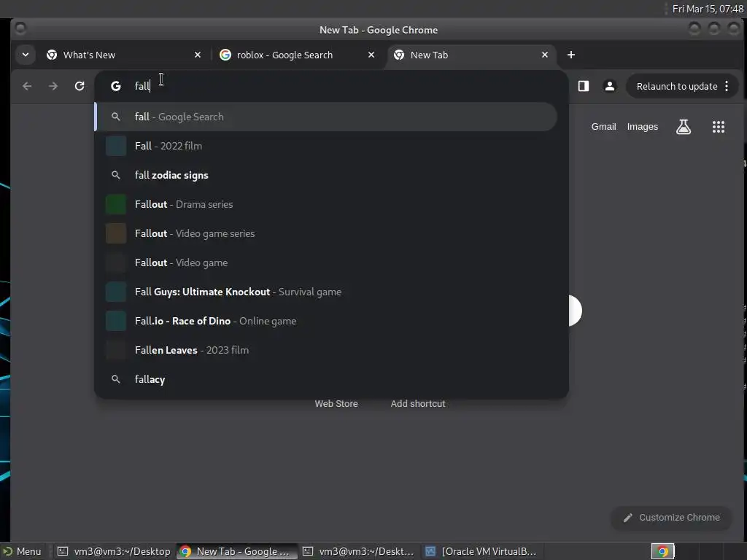Click the search icon beside 'fall zodiac signs'

[116, 175]
